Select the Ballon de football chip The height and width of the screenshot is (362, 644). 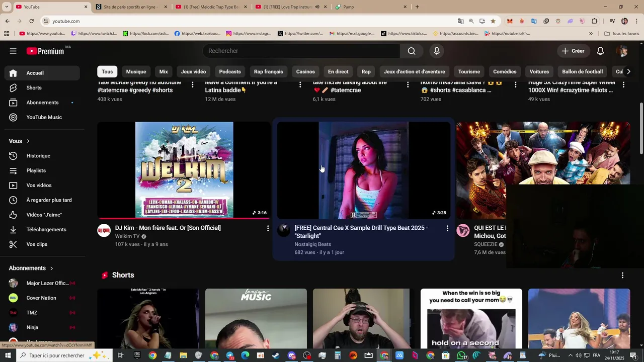coord(582,71)
